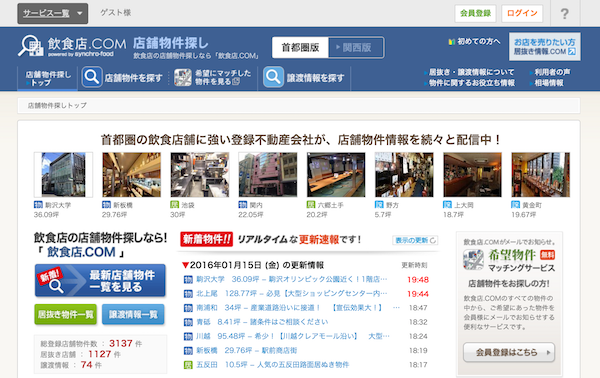The width and height of the screenshot is (600, 378).
Task: Expand the サービス一覧 dropdown
Action: (x=52, y=13)
